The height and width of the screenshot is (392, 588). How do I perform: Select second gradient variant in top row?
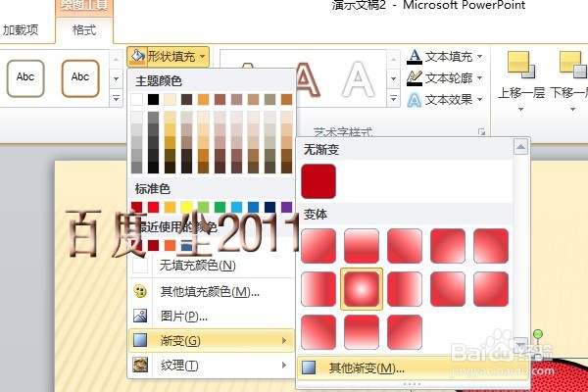point(362,246)
